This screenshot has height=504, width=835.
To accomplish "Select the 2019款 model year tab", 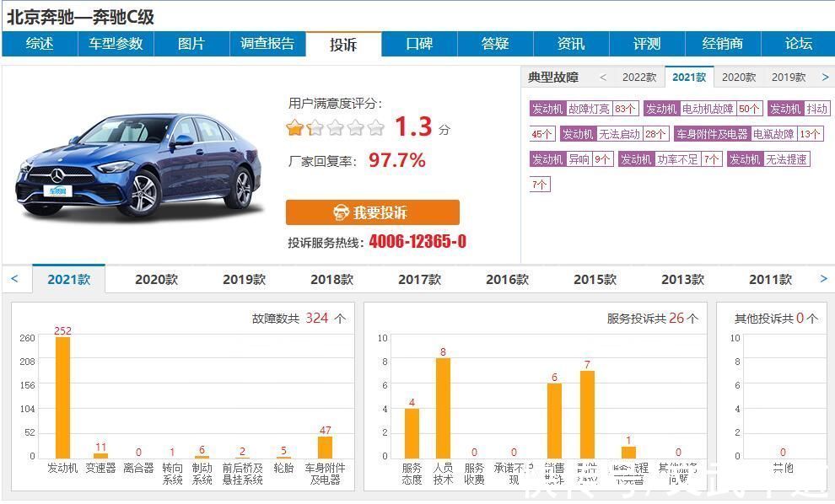I will (244, 280).
